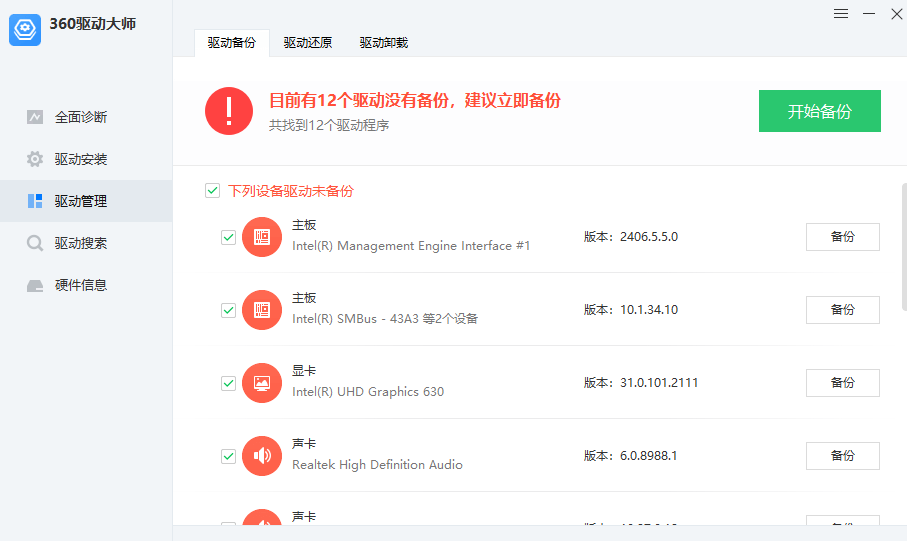Click the driver list vertical scrollbar
This screenshot has height=541, width=907.
click(904, 247)
